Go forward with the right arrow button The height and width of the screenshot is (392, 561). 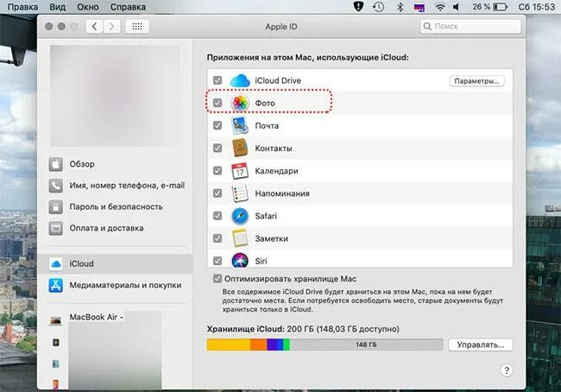[x=111, y=27]
